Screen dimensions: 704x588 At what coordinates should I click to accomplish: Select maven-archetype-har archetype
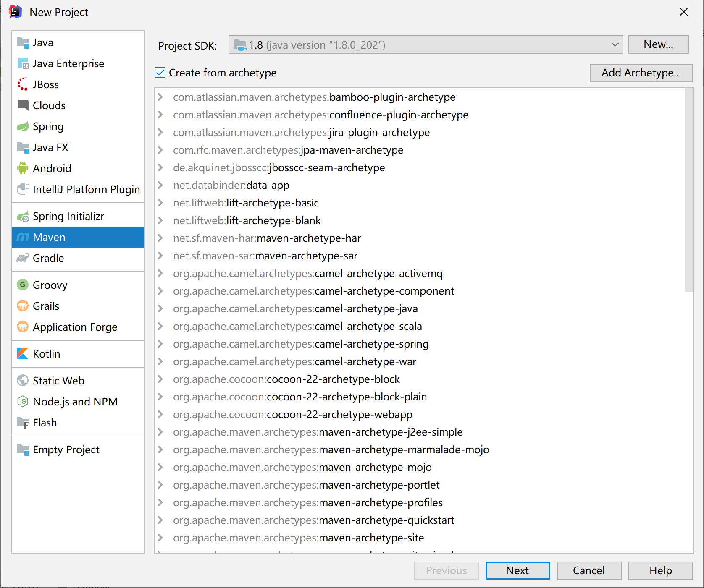point(267,238)
